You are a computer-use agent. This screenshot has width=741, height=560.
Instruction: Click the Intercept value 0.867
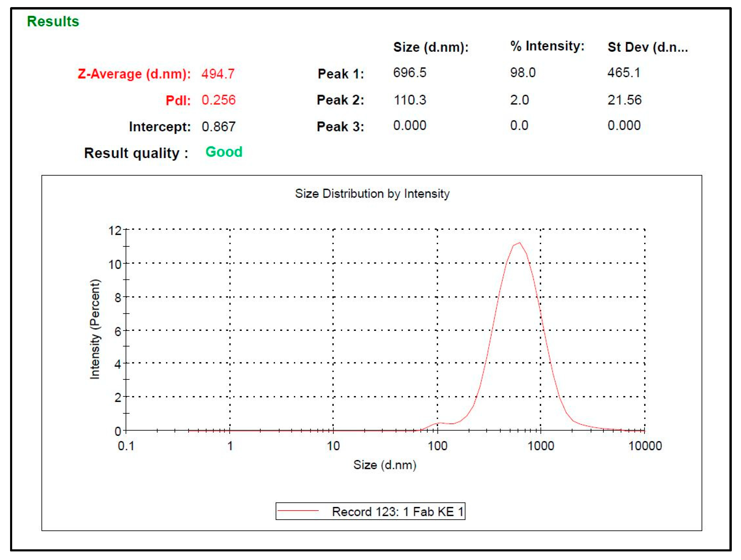tap(219, 127)
